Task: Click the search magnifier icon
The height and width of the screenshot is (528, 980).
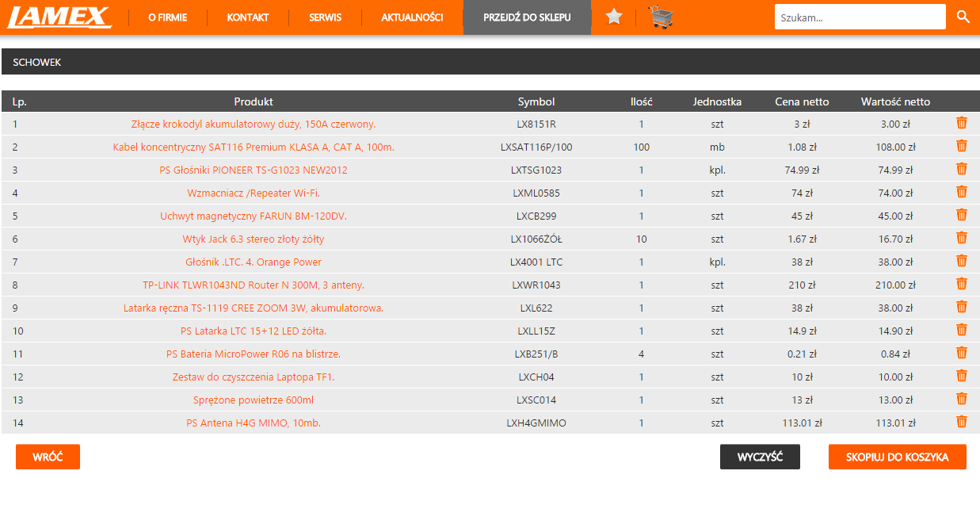Action: (963, 17)
